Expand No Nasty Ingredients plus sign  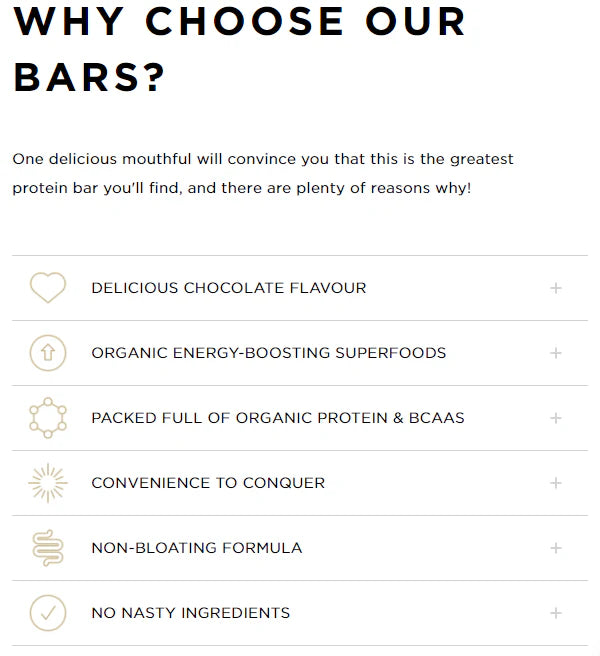[x=556, y=613]
